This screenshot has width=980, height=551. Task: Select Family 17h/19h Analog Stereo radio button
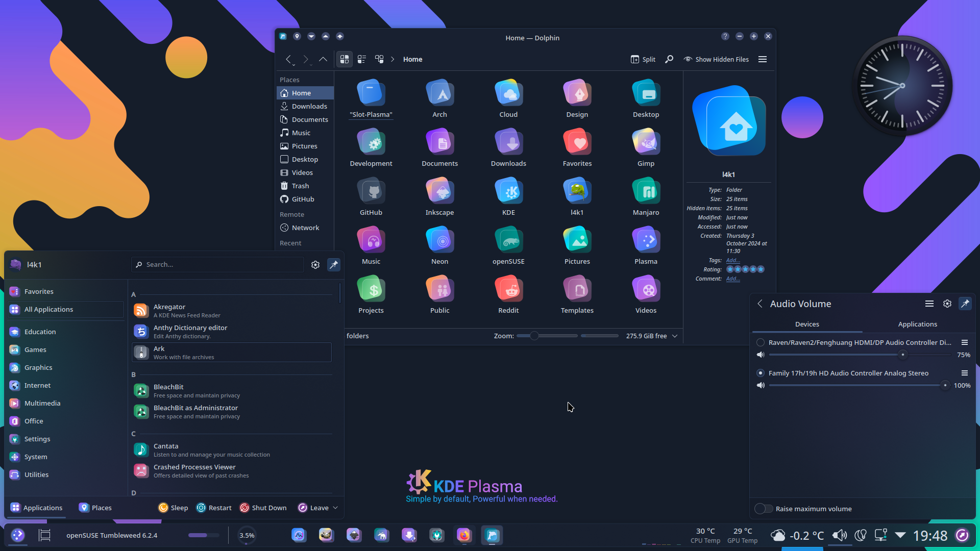[x=761, y=373]
